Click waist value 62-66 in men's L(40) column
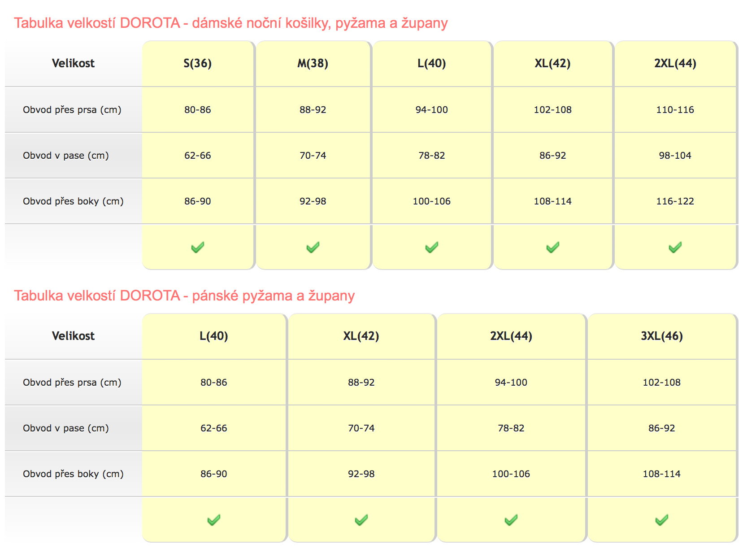Screen dimensions: 756x557 click(x=214, y=428)
